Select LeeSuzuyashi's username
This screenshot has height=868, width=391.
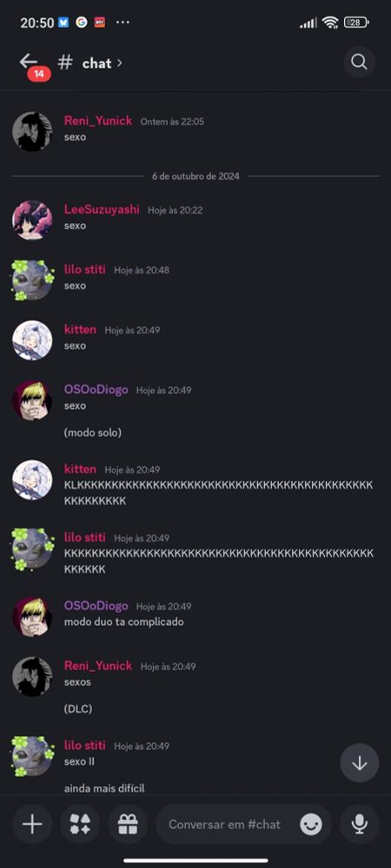click(102, 210)
